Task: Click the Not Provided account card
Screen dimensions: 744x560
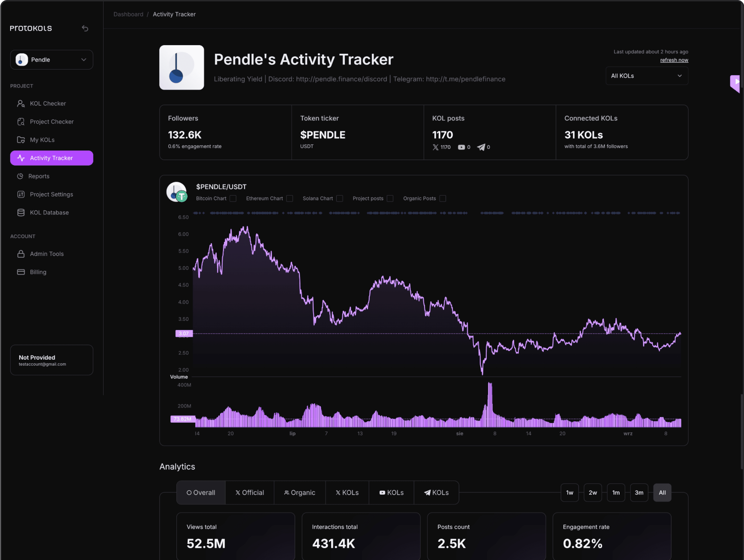Action: pos(52,360)
